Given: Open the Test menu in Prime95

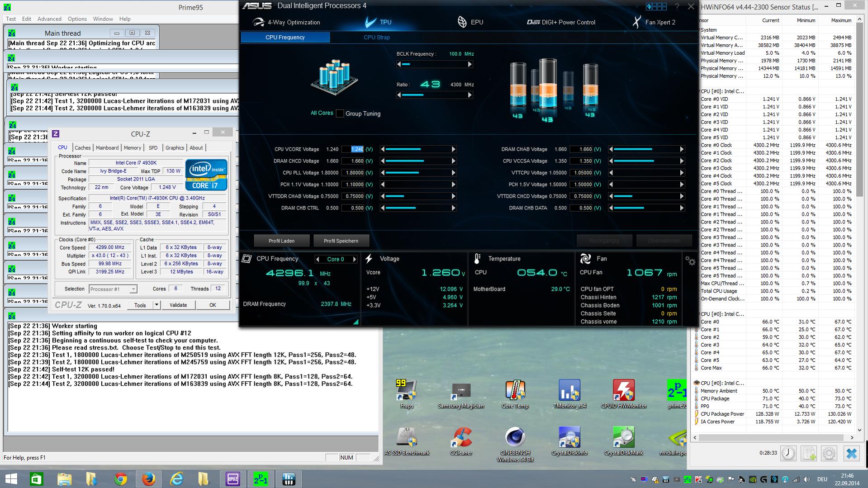Looking at the screenshot, I should tap(11, 19).
